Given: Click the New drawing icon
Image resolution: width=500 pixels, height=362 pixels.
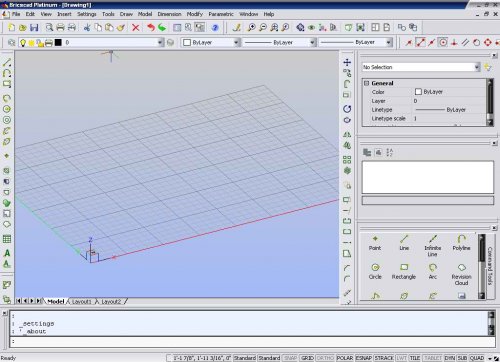Looking at the screenshot, I should click(x=12, y=27).
